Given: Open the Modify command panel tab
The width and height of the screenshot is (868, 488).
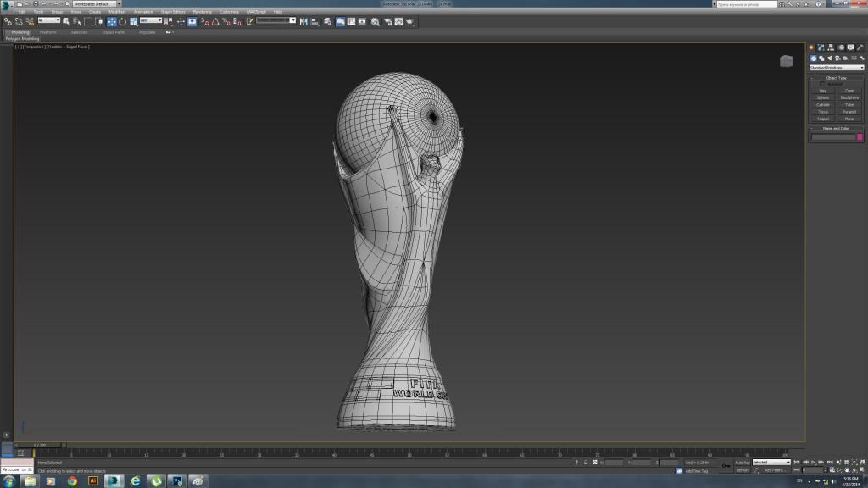Looking at the screenshot, I should coord(821,47).
